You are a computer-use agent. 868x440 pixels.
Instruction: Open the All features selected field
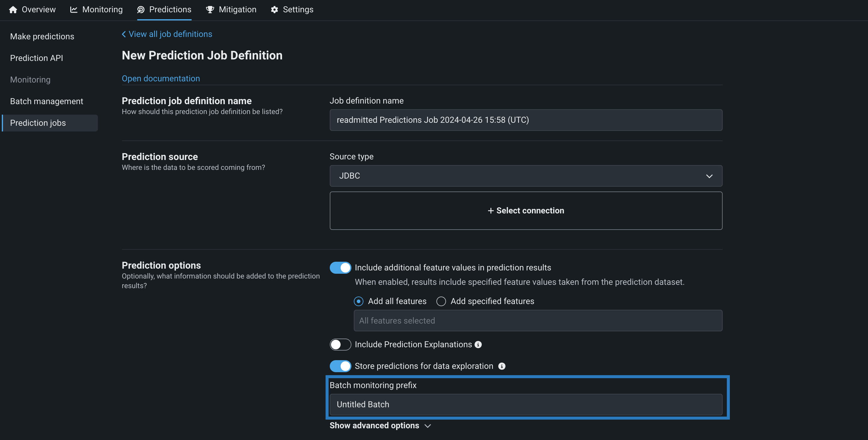coord(538,321)
